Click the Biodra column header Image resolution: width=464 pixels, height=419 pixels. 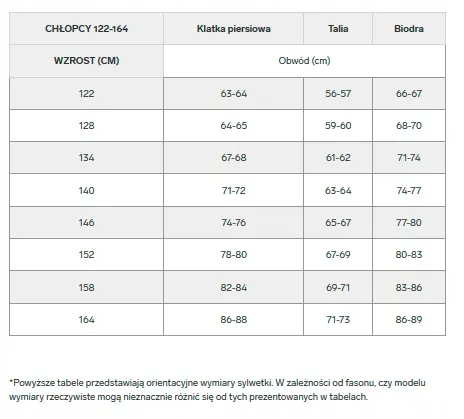(x=409, y=29)
